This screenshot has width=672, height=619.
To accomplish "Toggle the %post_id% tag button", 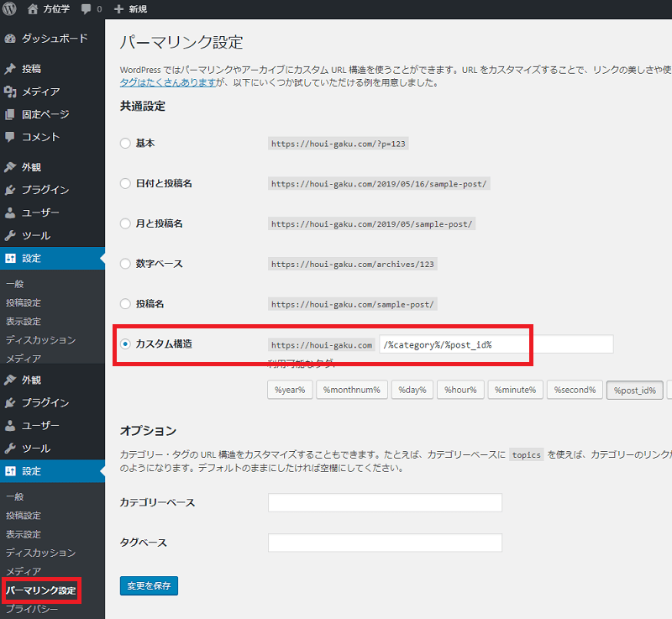I will tap(635, 391).
